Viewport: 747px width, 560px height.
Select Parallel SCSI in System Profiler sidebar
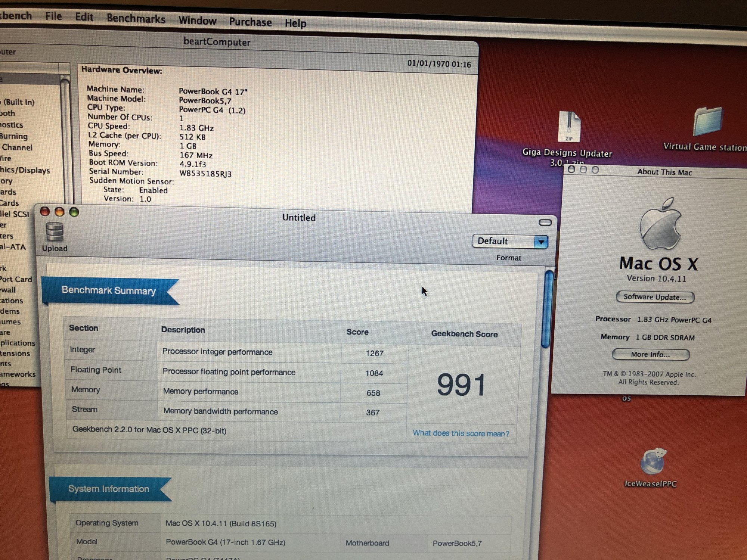(15, 214)
